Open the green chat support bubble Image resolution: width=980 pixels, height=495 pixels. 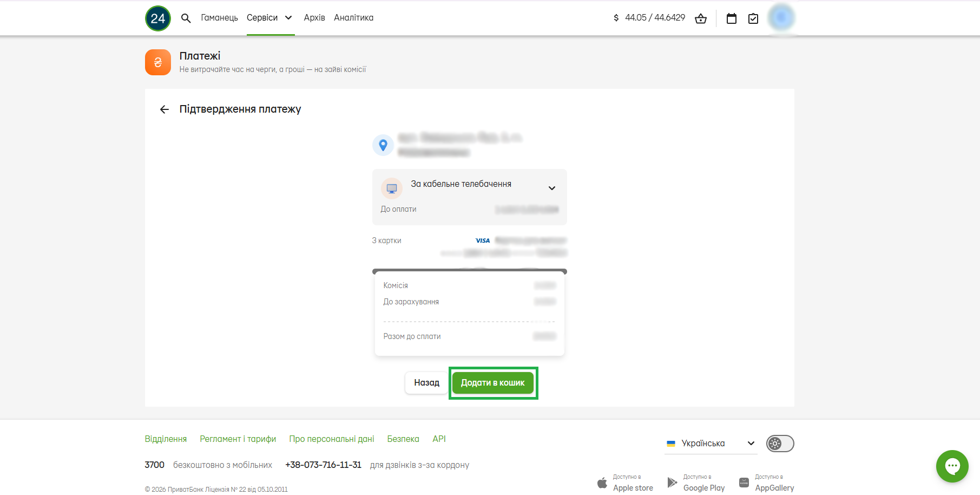952,466
